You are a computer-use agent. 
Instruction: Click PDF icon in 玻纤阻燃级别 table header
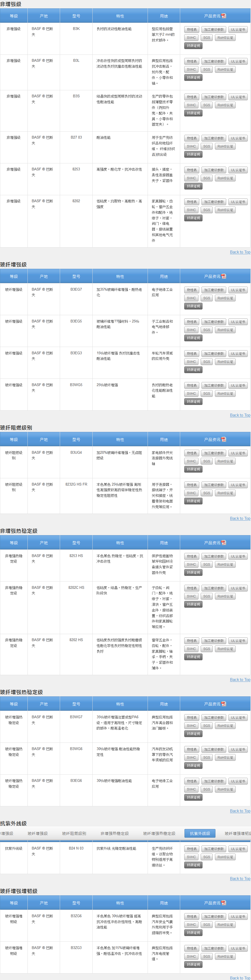coord(224,439)
